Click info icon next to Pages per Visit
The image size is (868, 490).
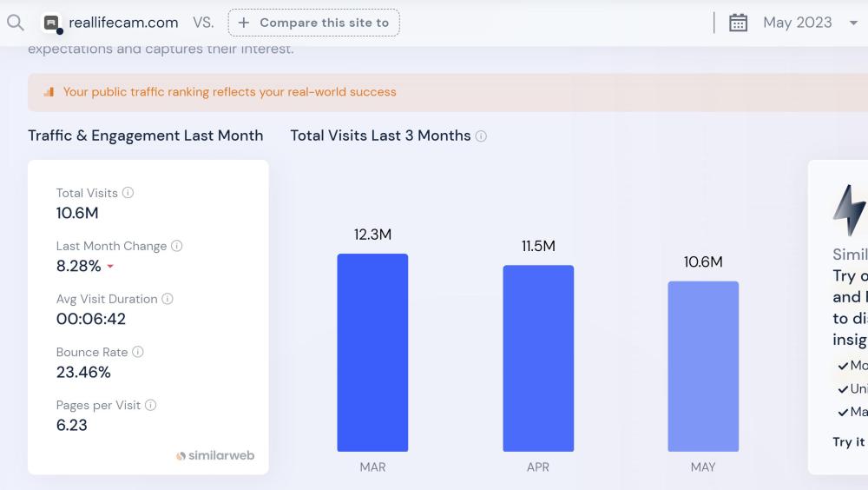click(x=151, y=405)
